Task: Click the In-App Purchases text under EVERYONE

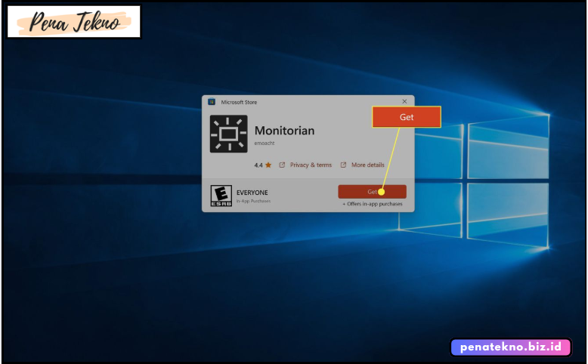Action: tap(253, 202)
